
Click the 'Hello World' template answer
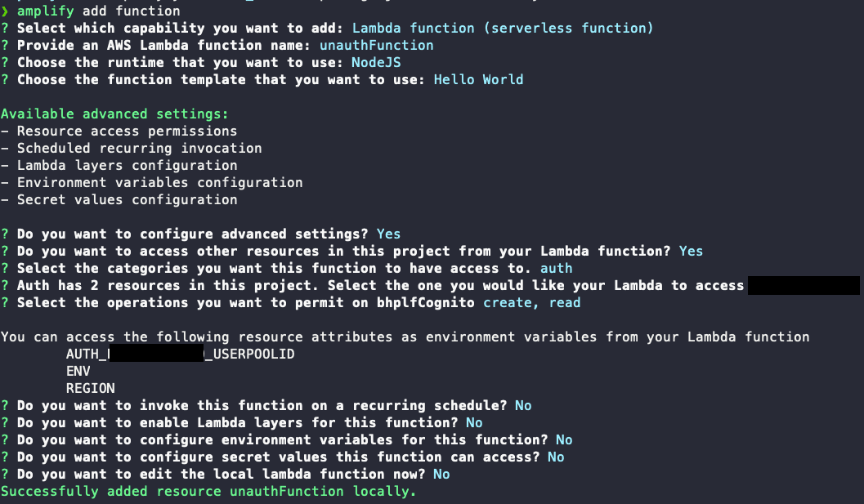point(478,80)
